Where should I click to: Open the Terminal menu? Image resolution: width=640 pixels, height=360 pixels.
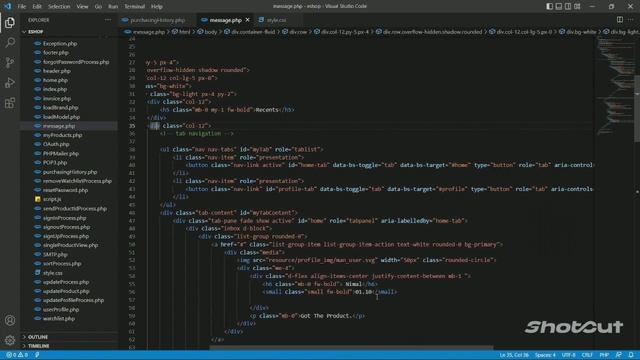(135, 7)
